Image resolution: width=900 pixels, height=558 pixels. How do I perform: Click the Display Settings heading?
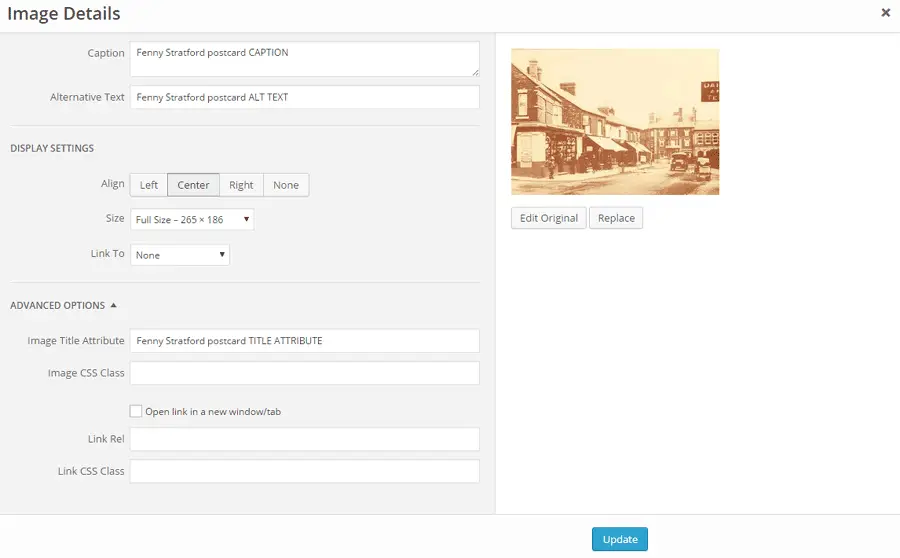point(52,148)
